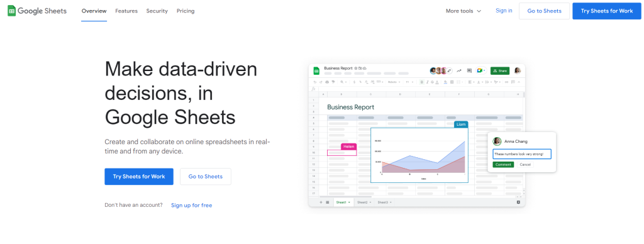Click the green Comment button
Viewport: 644px width, 244px height.
[x=503, y=164]
